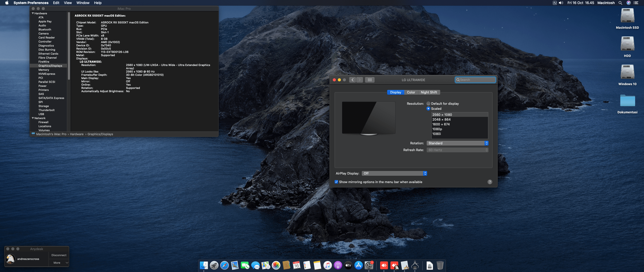The width and height of the screenshot is (644, 272).
Task: Select 2560 × 1080 resolution
Action: (x=460, y=115)
